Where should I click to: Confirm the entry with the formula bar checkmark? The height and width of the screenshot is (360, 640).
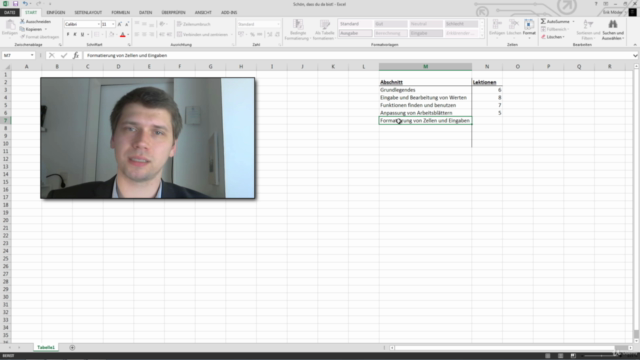point(64,56)
